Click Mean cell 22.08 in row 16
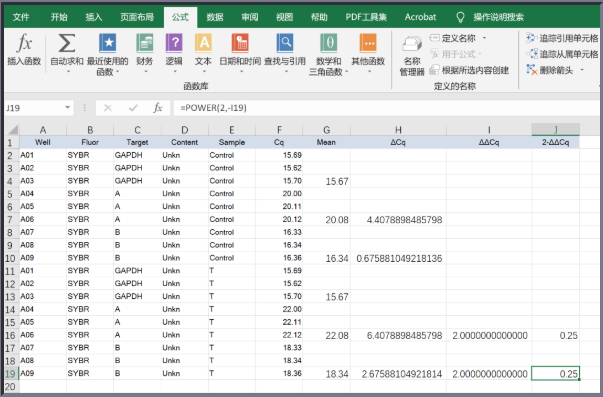This screenshot has height=397, width=603. pyautogui.click(x=326, y=335)
